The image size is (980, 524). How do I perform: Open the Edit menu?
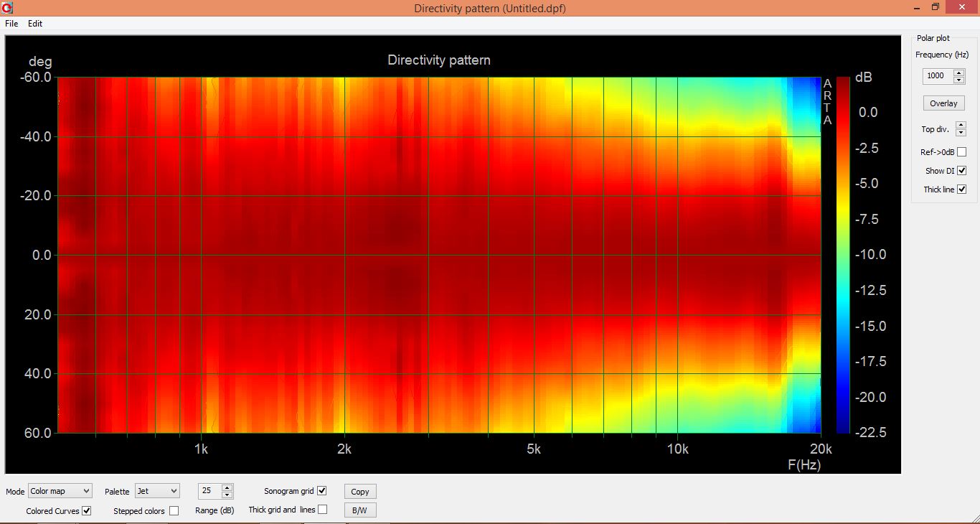[35, 24]
